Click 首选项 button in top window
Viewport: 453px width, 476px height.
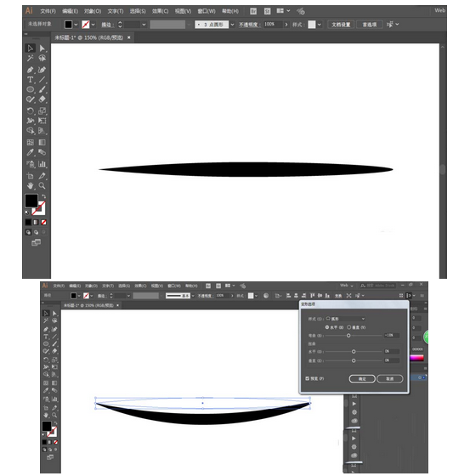pos(369,25)
